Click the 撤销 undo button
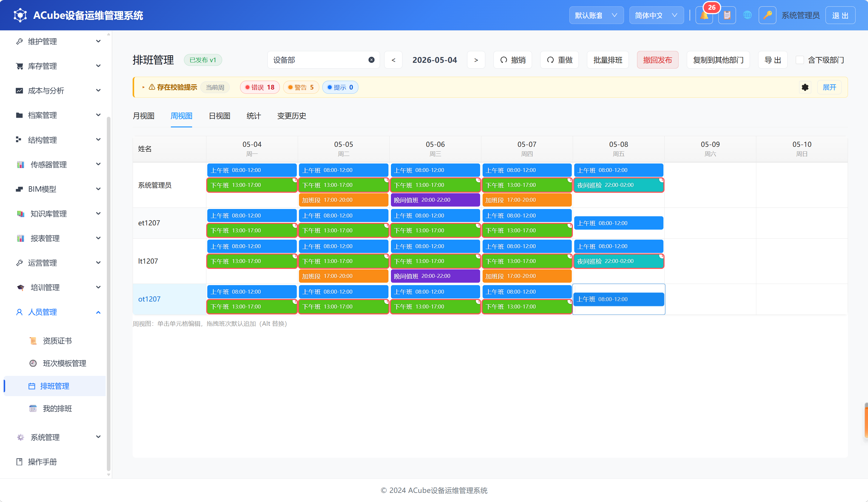The height and width of the screenshot is (502, 868). pos(513,60)
